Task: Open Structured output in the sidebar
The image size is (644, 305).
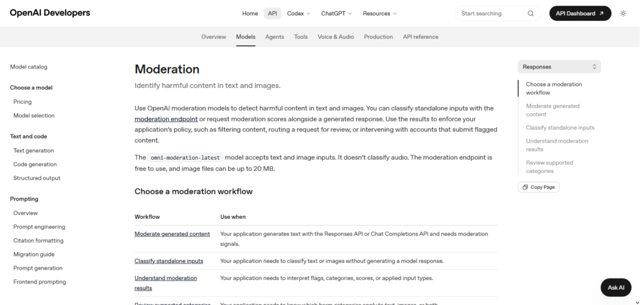Action: pyautogui.click(x=36, y=178)
